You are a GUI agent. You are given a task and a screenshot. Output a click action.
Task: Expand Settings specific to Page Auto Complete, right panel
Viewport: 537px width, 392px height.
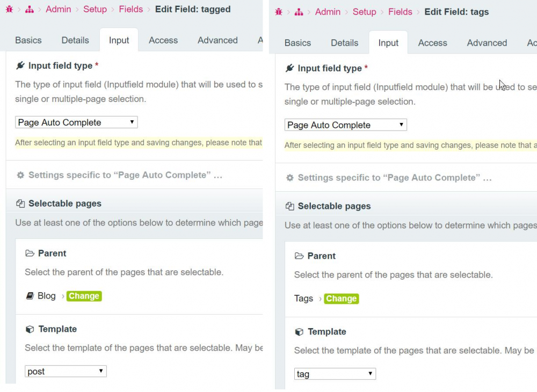point(394,178)
